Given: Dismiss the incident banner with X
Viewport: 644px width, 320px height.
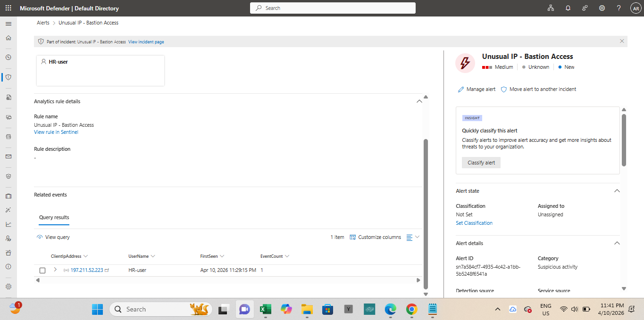Looking at the screenshot, I should pyautogui.click(x=622, y=41).
